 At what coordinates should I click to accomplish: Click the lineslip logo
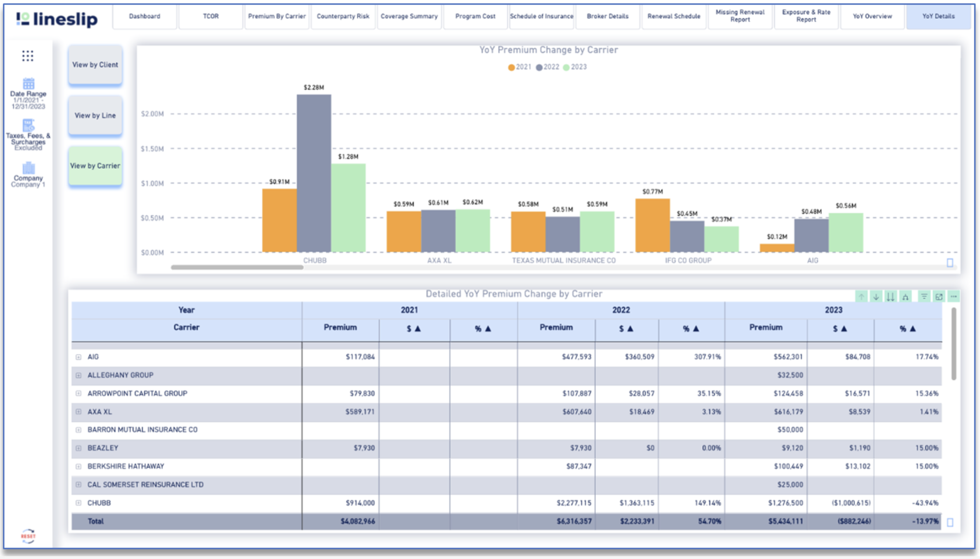point(57,19)
